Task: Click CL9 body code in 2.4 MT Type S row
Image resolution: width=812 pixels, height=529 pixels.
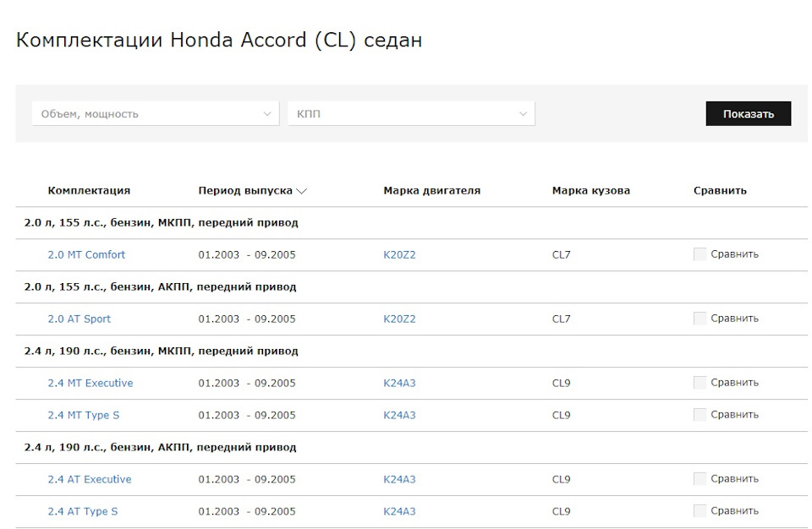Action: click(562, 415)
